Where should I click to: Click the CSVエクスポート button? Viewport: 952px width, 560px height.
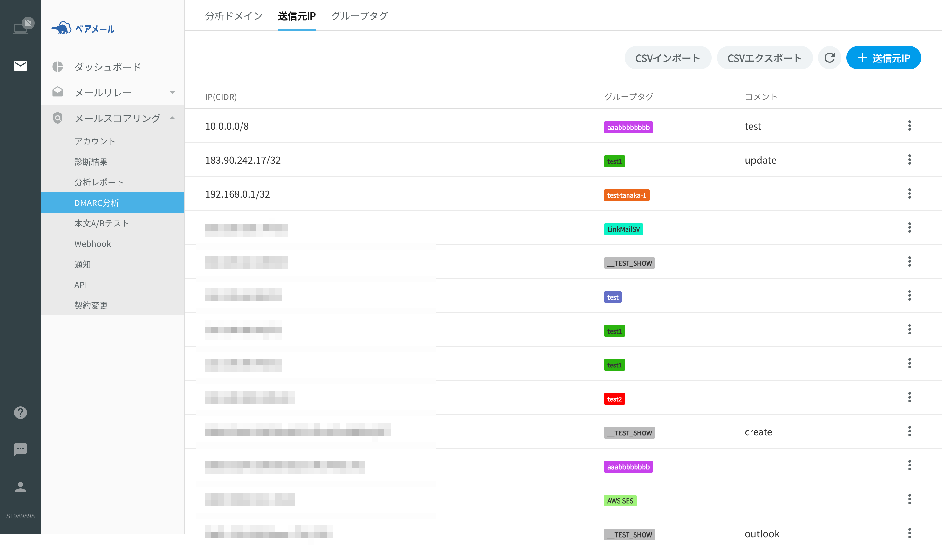(x=765, y=58)
